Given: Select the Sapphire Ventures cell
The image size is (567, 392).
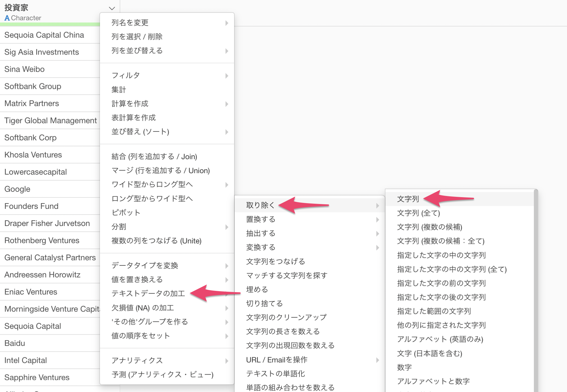Looking at the screenshot, I should click(50, 377).
